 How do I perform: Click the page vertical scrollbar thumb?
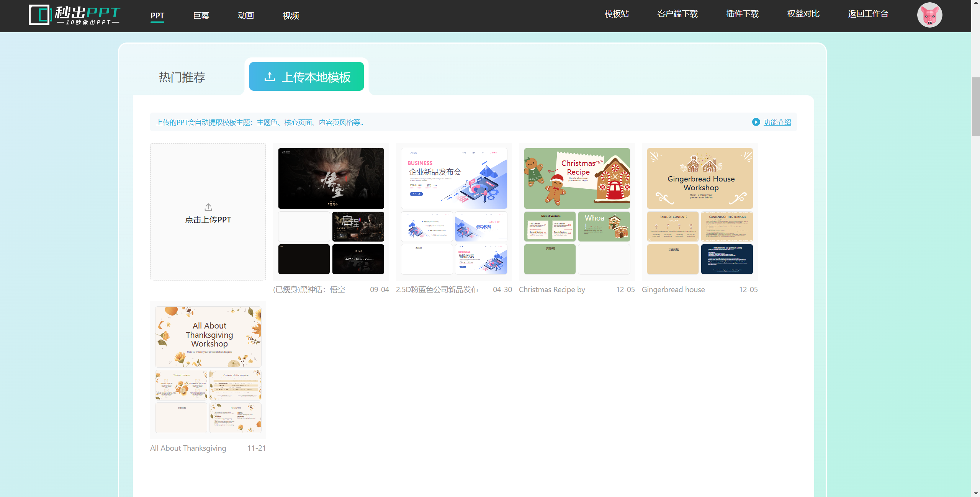[975, 106]
